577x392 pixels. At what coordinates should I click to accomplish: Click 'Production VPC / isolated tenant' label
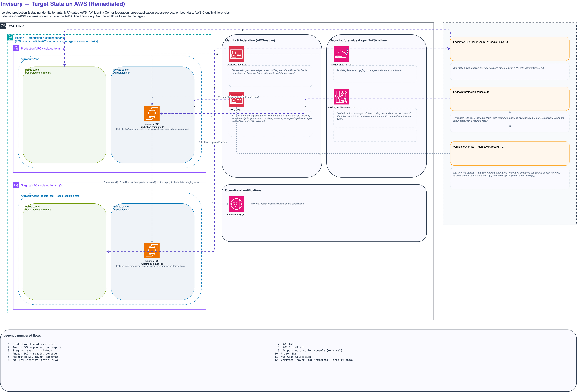pos(43,49)
